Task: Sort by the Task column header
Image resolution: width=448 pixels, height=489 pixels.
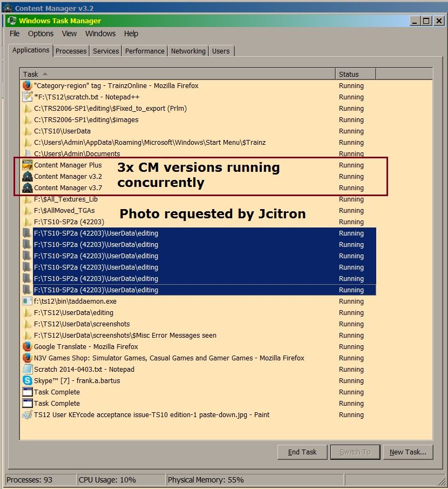Action: [x=178, y=74]
